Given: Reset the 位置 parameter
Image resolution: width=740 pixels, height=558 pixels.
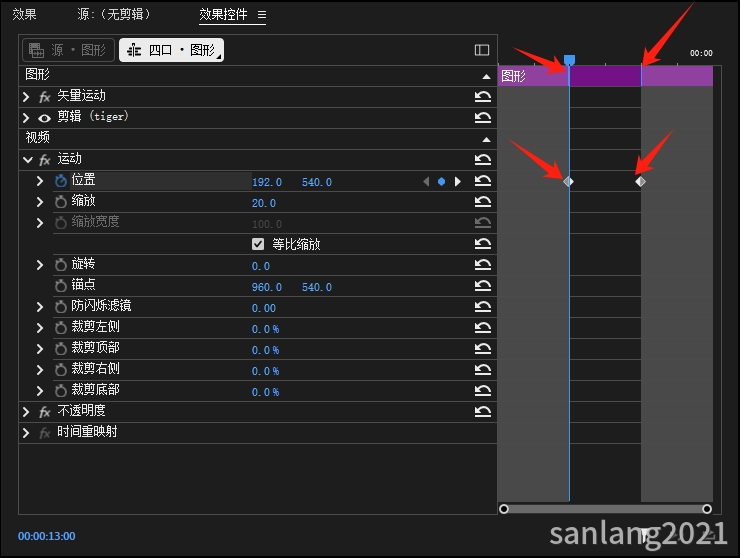Looking at the screenshot, I should click(483, 181).
